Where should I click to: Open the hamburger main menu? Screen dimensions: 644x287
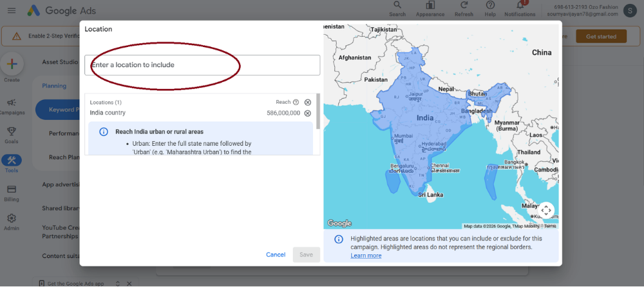[x=12, y=11]
